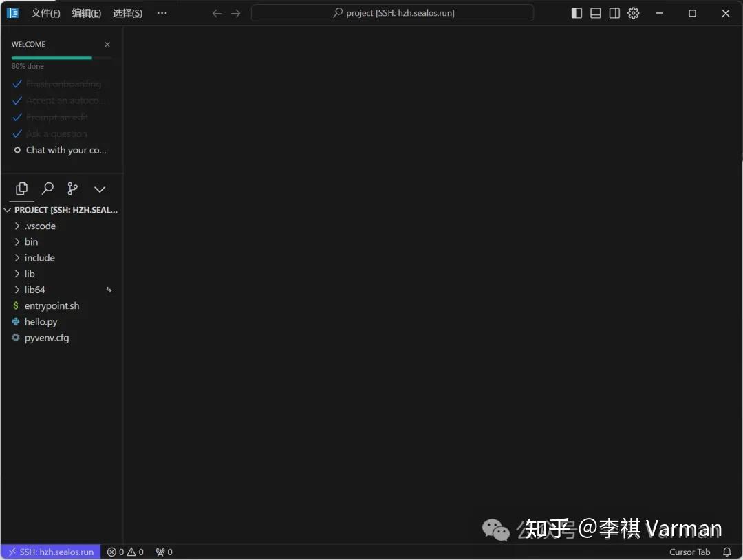The height and width of the screenshot is (560, 743).
Task: Click the forwarded Ports icon in status bar
Action: coord(163,552)
